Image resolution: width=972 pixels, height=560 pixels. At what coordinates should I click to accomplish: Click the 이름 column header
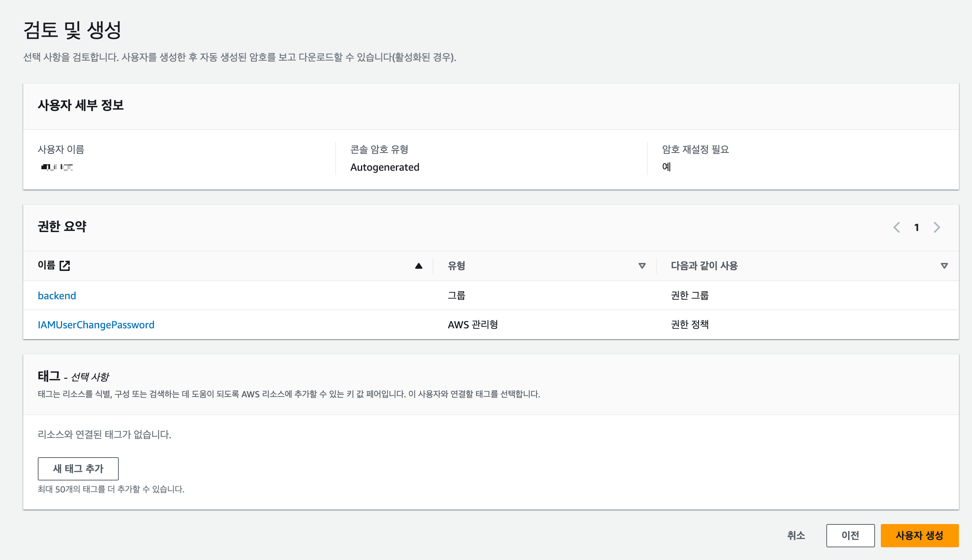[46, 265]
